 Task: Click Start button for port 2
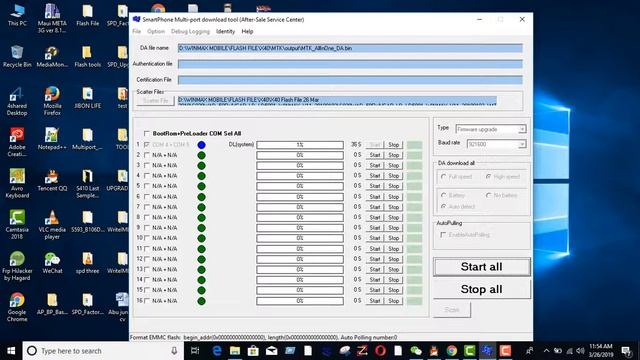(375, 155)
